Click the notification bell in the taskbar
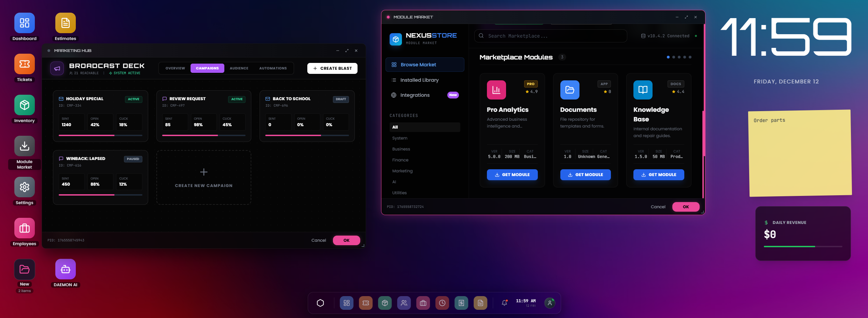The width and height of the screenshot is (868, 318). click(504, 303)
